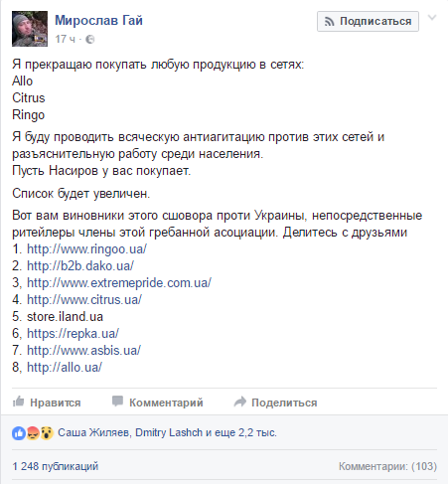The height and width of the screenshot is (484, 448).
Task: Open post options dropdown chevron
Action: [432, 18]
